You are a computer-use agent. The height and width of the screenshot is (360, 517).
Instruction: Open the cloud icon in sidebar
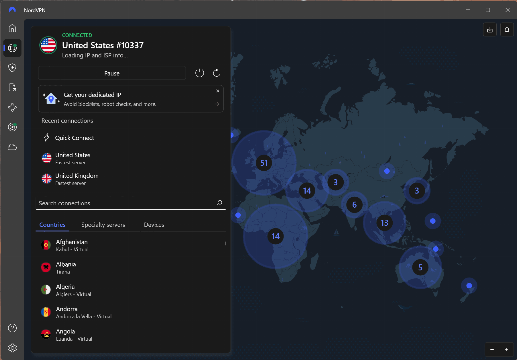12,147
